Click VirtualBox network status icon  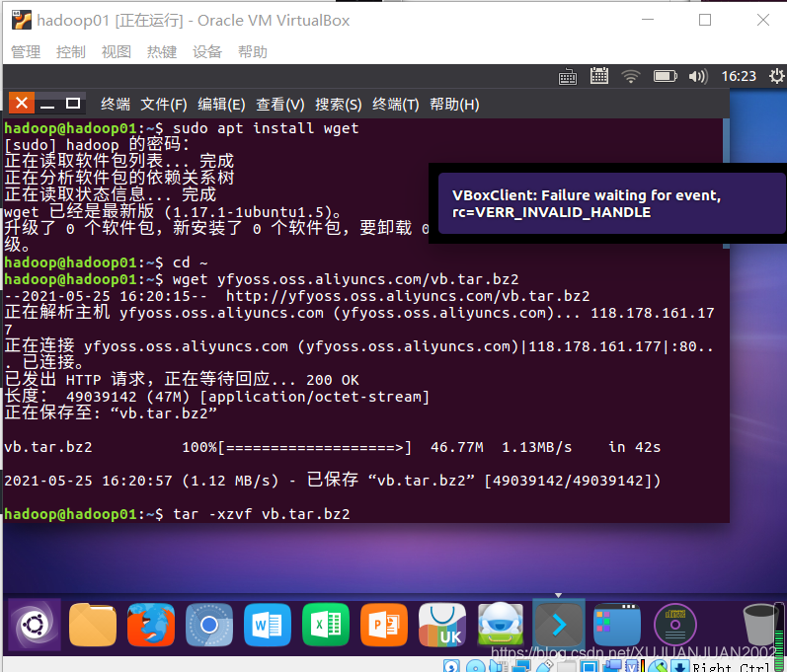521,667
